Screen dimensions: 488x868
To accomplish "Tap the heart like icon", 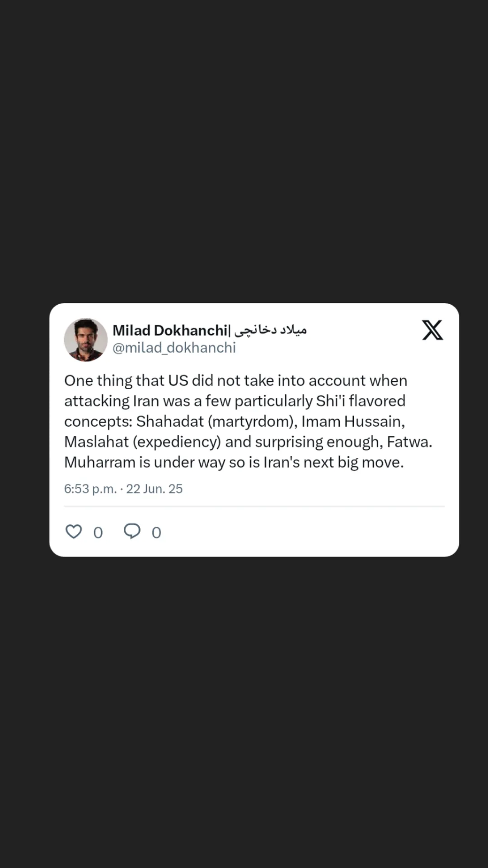I will click(74, 532).
